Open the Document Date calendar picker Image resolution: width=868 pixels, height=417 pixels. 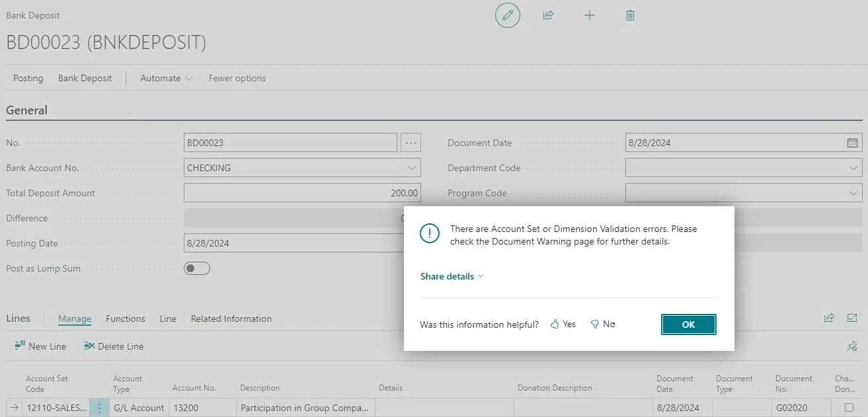click(x=853, y=141)
